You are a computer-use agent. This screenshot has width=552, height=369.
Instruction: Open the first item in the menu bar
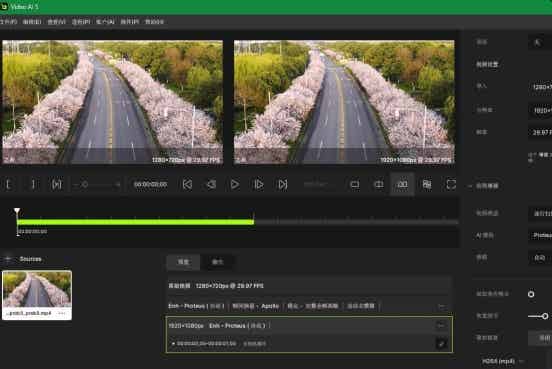pyautogui.click(x=8, y=22)
